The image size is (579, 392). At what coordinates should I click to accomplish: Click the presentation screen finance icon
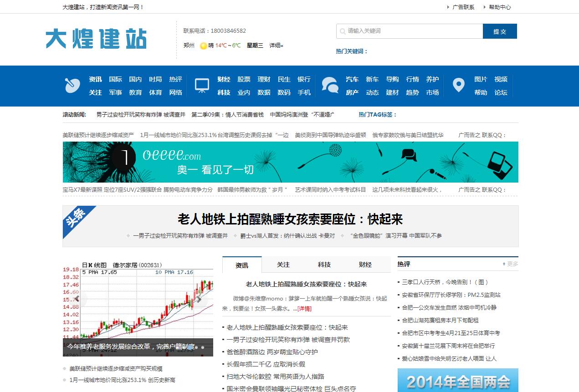(202, 85)
